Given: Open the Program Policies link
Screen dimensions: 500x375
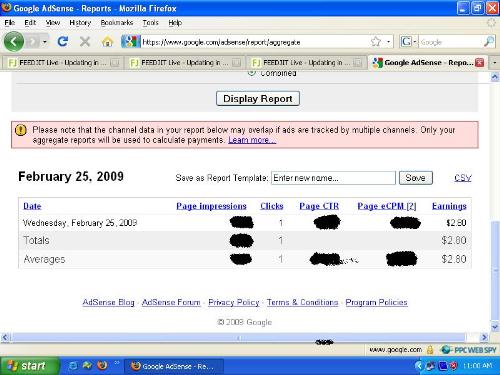Looking at the screenshot, I should [x=376, y=302].
